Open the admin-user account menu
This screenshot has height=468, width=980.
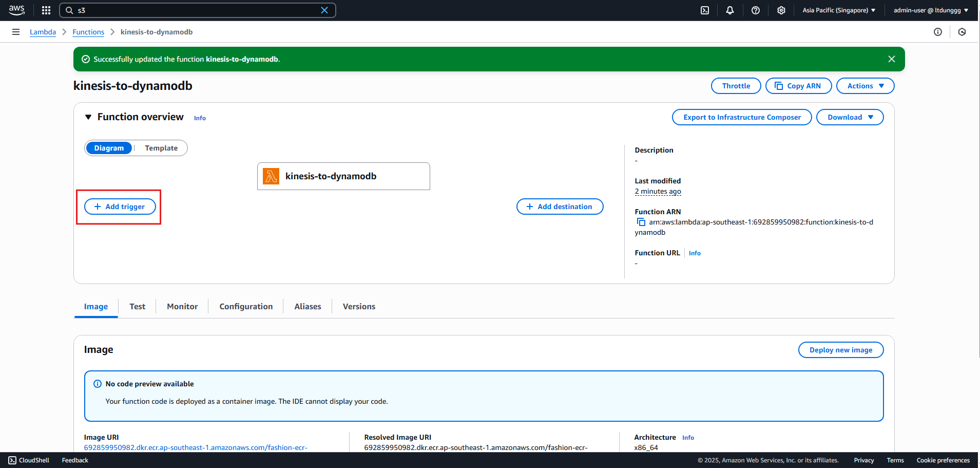[x=931, y=10]
